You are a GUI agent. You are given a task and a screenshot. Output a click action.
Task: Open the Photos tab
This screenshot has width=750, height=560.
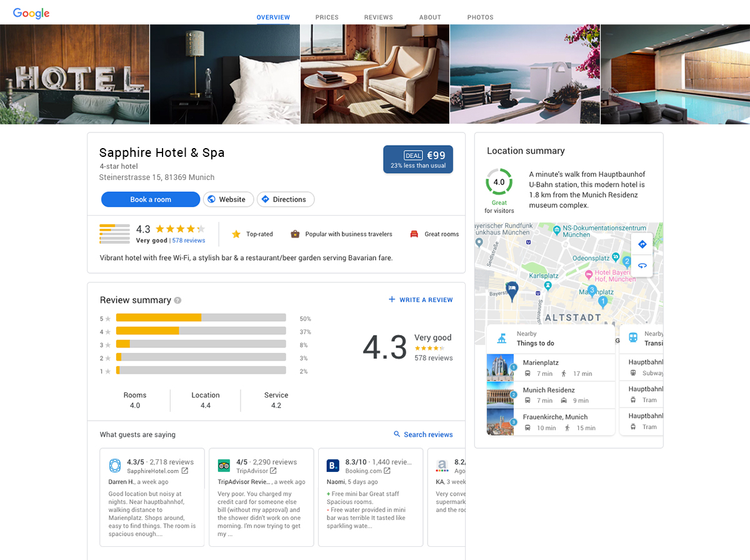[481, 17]
